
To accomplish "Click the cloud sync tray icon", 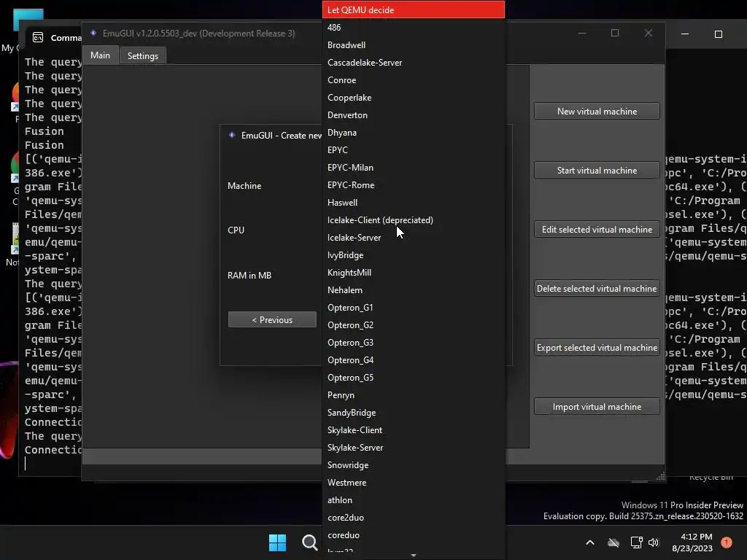I will (x=614, y=542).
